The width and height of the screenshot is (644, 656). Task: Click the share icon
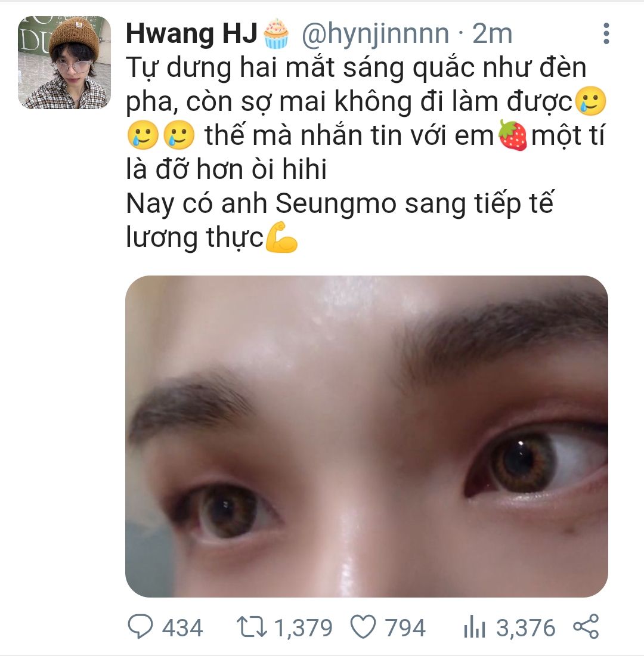(x=586, y=626)
